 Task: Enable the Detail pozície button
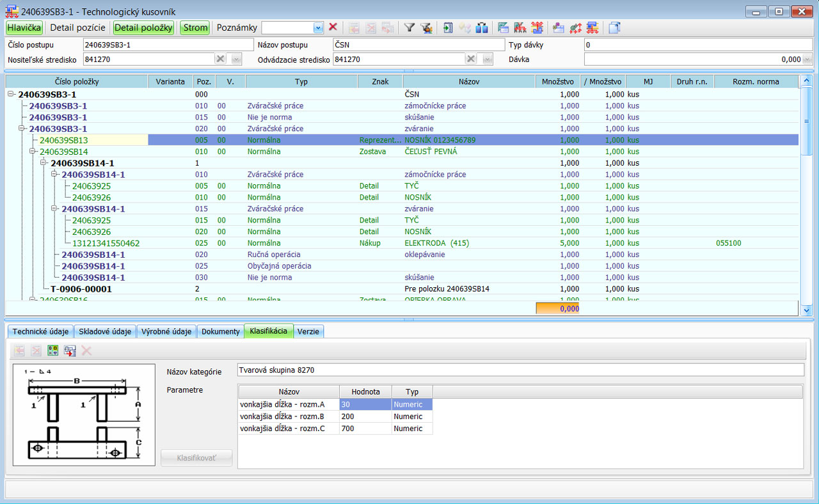click(x=77, y=28)
